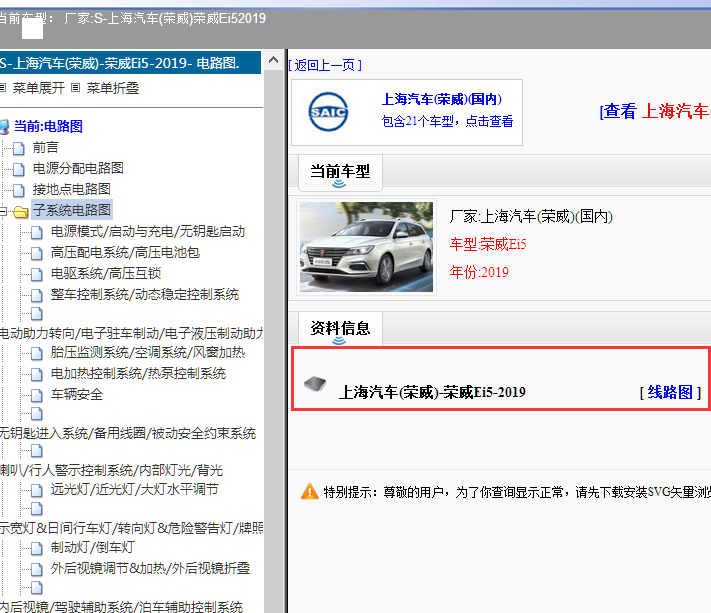The image size is (711, 613).
Task: Open 内后视镜/驾驶辅助系统 diagram
Action: click(x=122, y=607)
